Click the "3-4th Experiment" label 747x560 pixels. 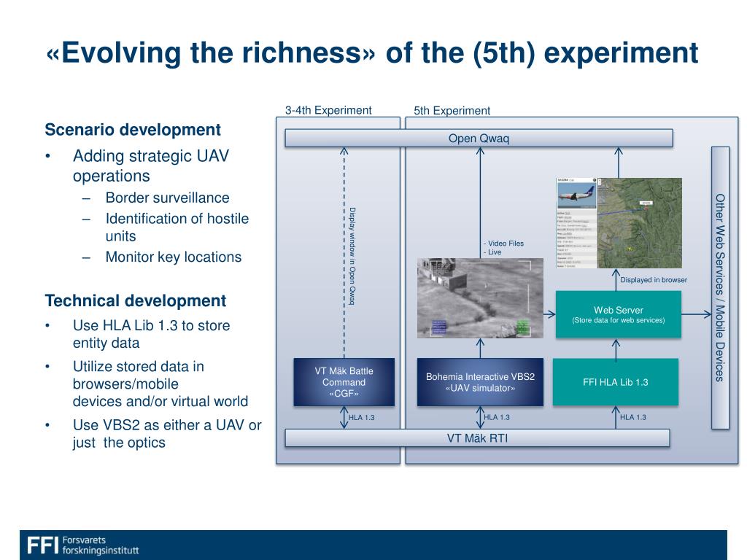328,111
